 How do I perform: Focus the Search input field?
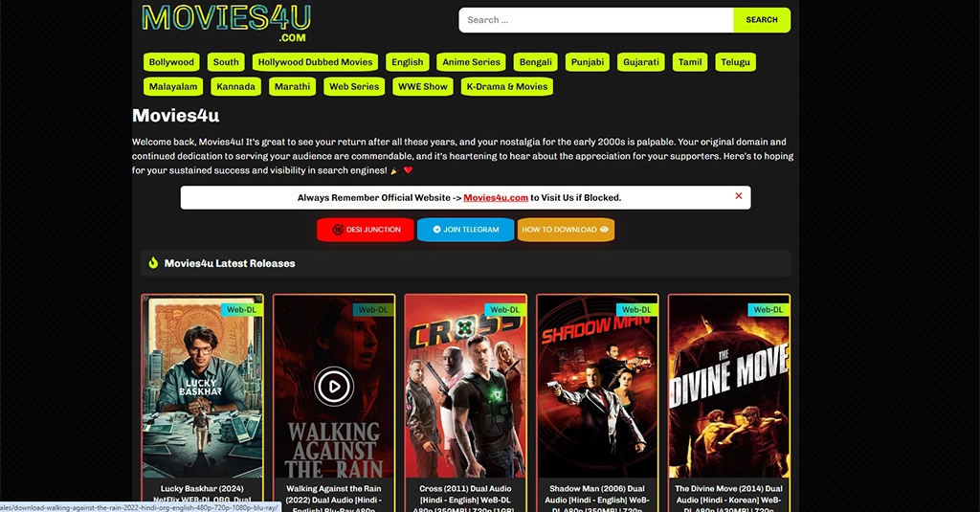click(x=596, y=20)
